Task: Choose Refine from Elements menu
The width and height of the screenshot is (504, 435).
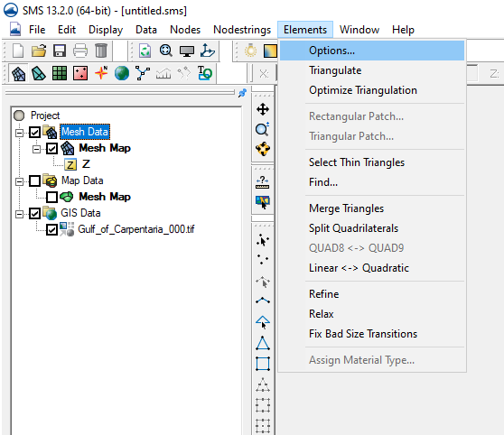Action: tap(372, 294)
